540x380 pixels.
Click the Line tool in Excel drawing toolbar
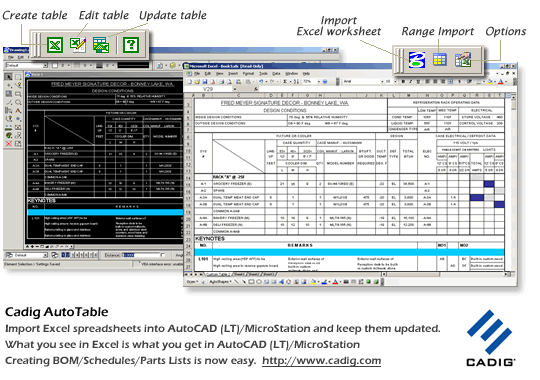[236, 282]
